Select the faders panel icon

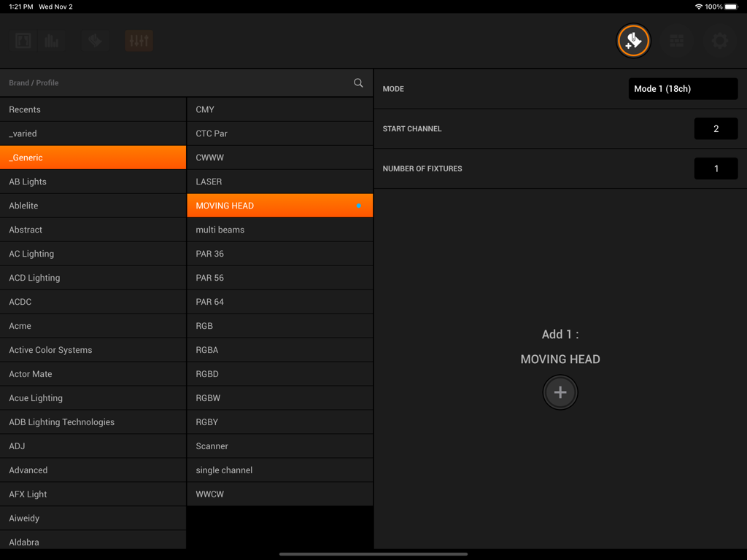pyautogui.click(x=139, y=41)
